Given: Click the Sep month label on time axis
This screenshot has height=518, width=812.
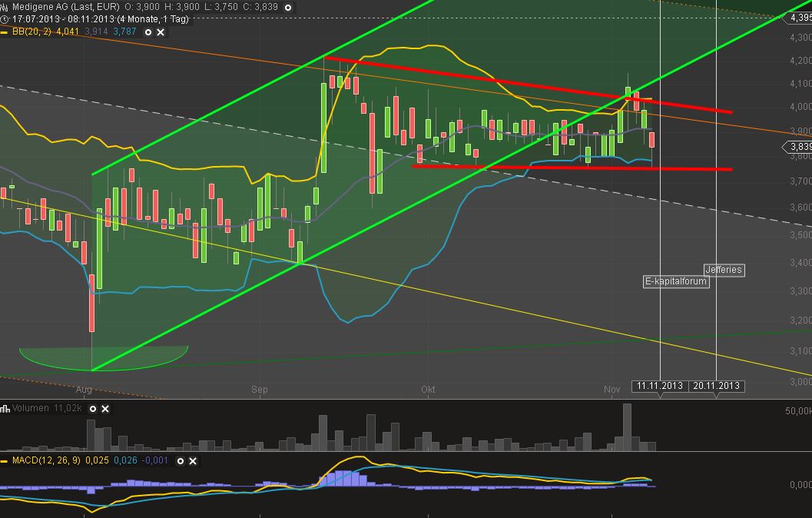Looking at the screenshot, I should [x=260, y=390].
